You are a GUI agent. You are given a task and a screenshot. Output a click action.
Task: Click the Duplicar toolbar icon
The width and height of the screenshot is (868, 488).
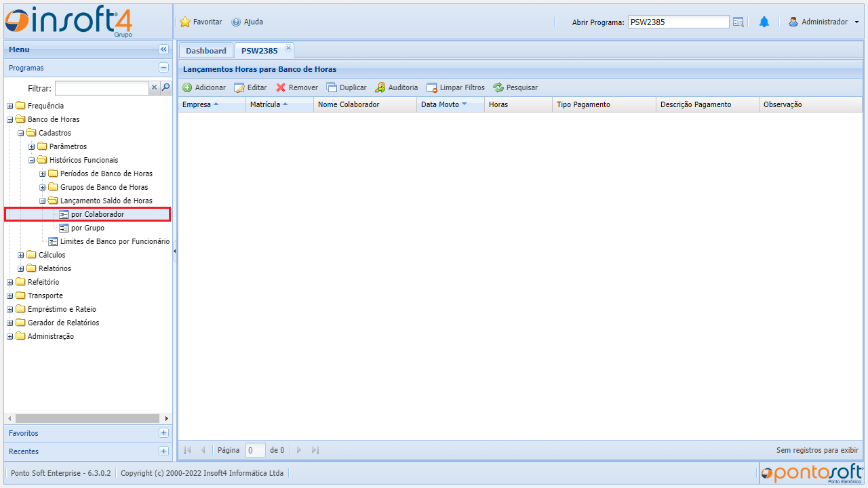click(332, 87)
